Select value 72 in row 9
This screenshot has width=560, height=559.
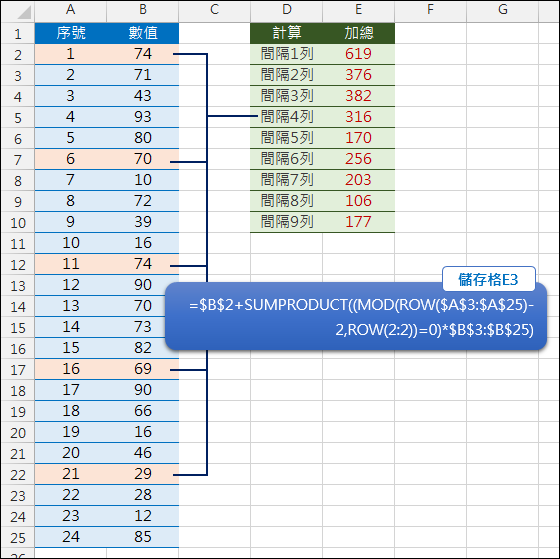click(142, 201)
